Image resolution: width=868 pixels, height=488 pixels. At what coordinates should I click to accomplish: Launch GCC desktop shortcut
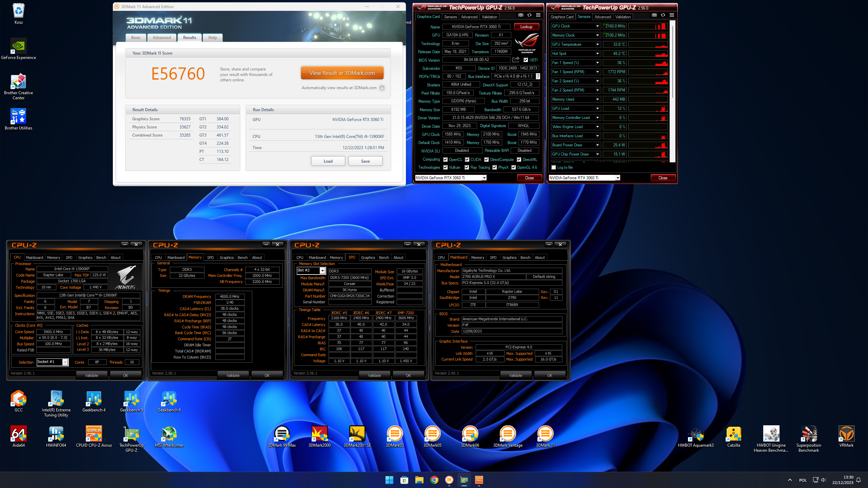click(x=19, y=401)
